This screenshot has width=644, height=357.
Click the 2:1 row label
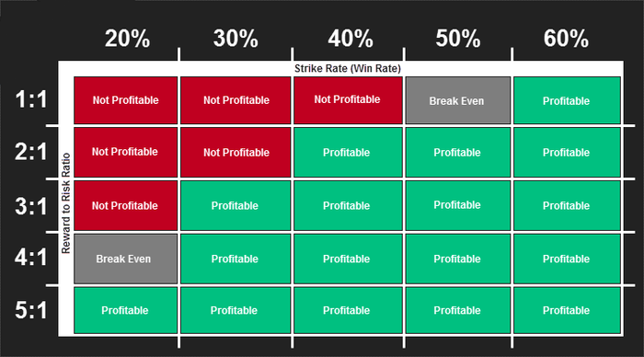pyautogui.click(x=31, y=152)
